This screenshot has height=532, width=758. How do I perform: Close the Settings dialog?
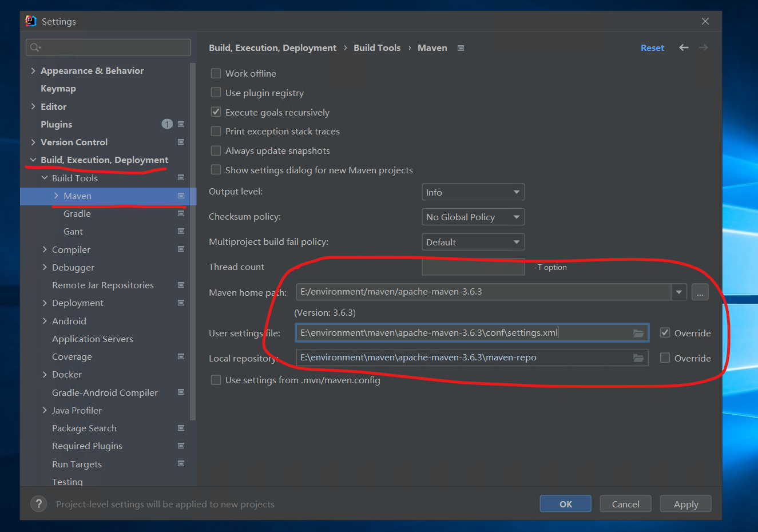pos(705,21)
